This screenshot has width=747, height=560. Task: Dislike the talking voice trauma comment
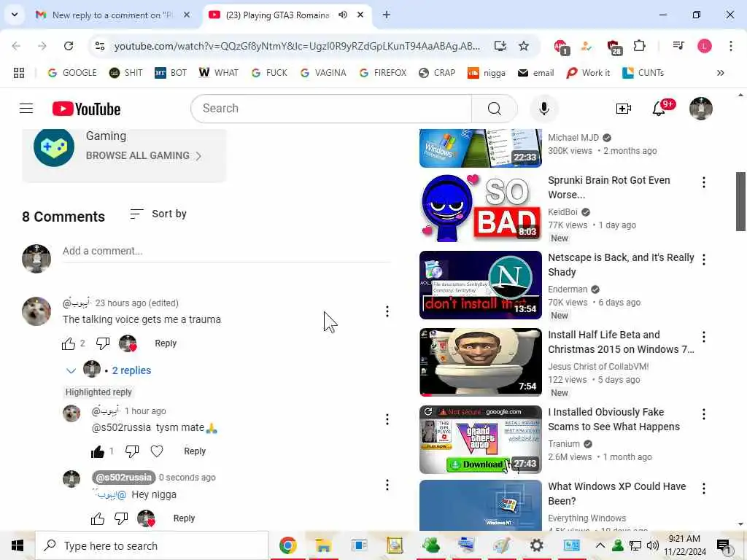(x=103, y=343)
